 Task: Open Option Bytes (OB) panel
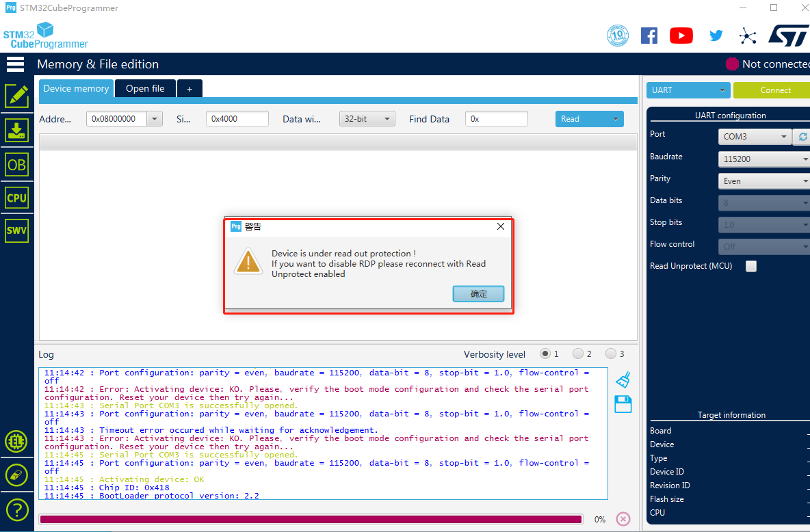pos(16,165)
